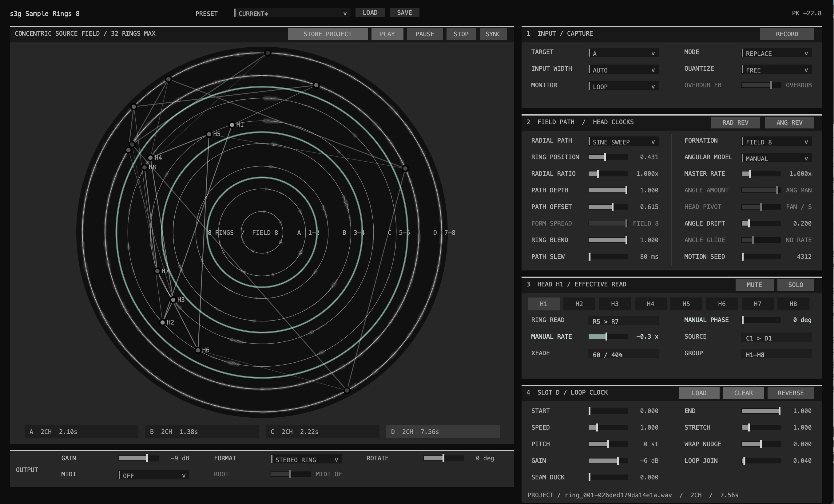Open the PRESET dropdown
The image size is (834, 504).
click(x=292, y=13)
